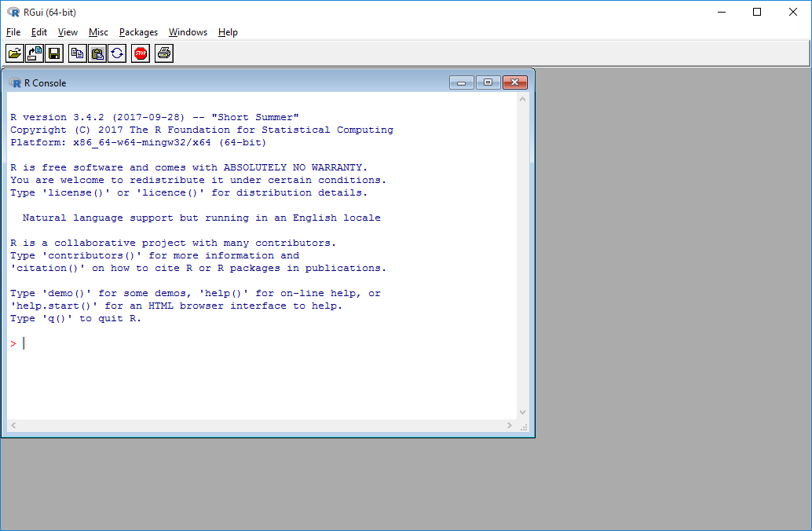Minimize the R Console child window
Screen dimensions: 812x531
(x=461, y=82)
